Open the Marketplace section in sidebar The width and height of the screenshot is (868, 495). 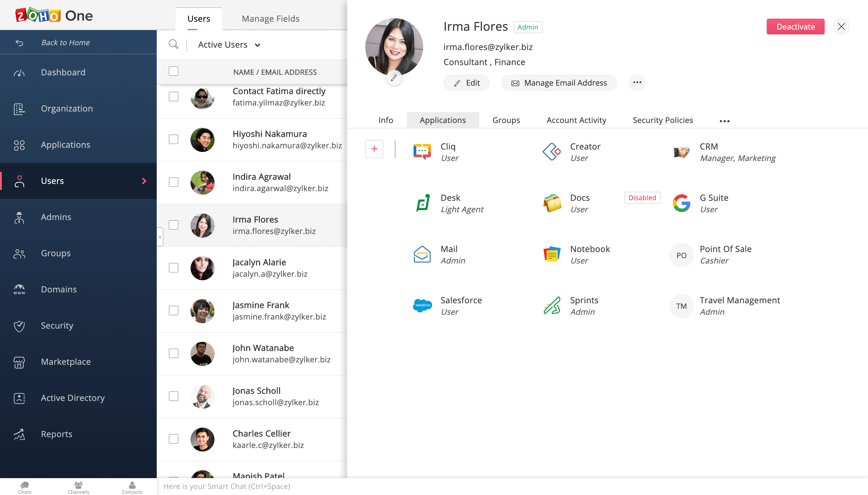(x=66, y=362)
